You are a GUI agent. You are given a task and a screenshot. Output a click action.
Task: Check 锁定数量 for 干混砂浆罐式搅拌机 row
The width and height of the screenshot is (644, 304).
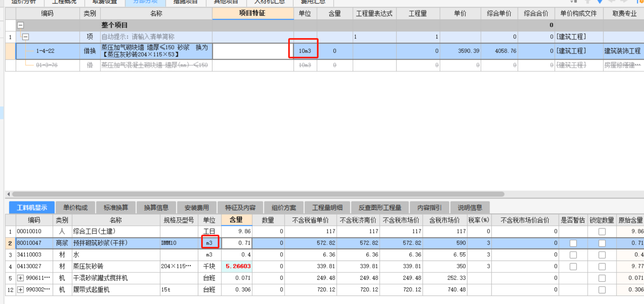(602, 278)
